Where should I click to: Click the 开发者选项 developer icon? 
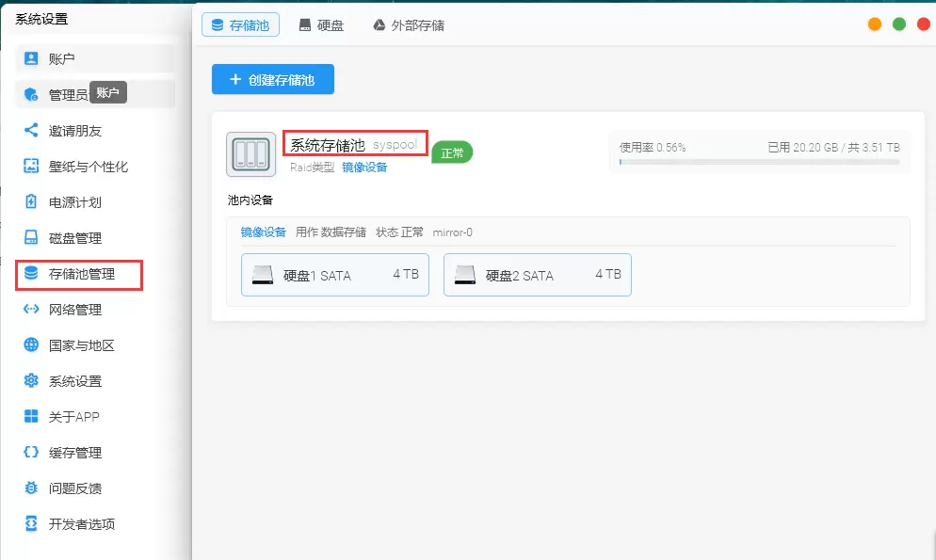(x=31, y=523)
